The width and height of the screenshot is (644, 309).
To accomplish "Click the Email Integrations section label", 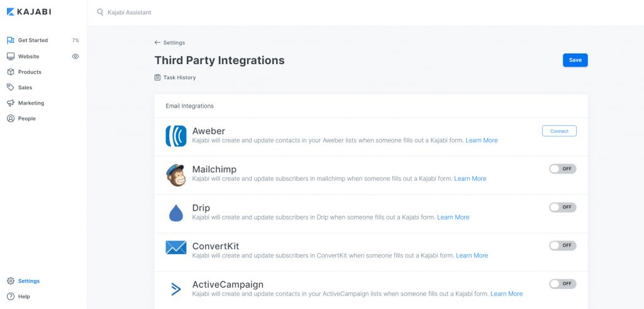I will (189, 106).
